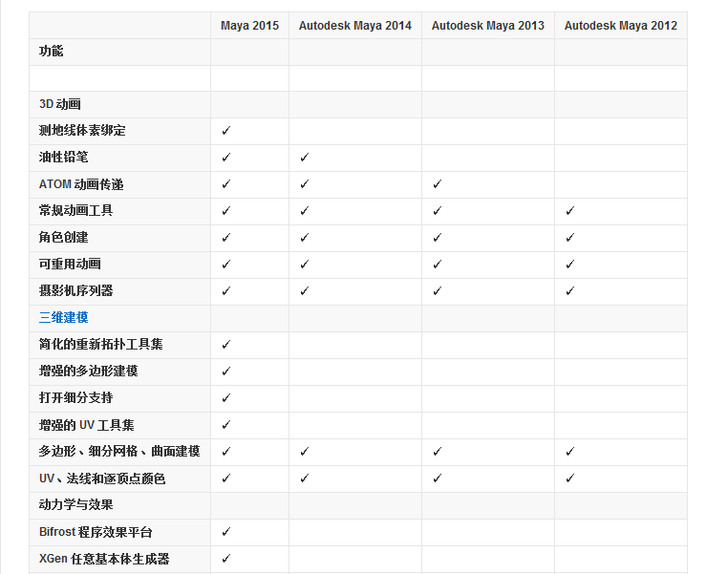The image size is (728, 574).
Task: Click the Autodesk Maya 2013 column header
Action: 488,26
